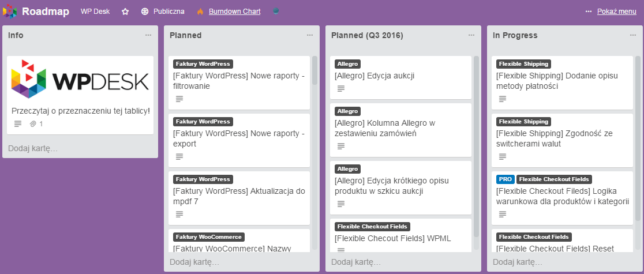The image size is (644, 274).
Task: Click Flexible Checkout Fields label on WPML card
Action: tap(372, 226)
